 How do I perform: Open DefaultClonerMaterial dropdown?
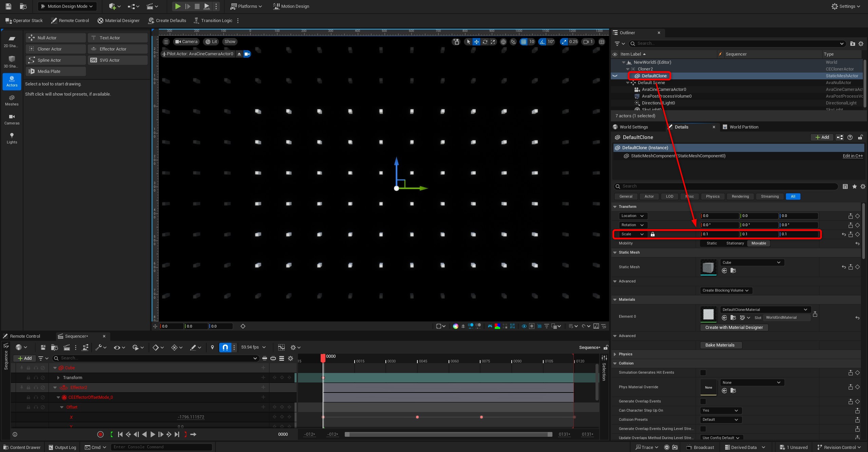point(766,310)
